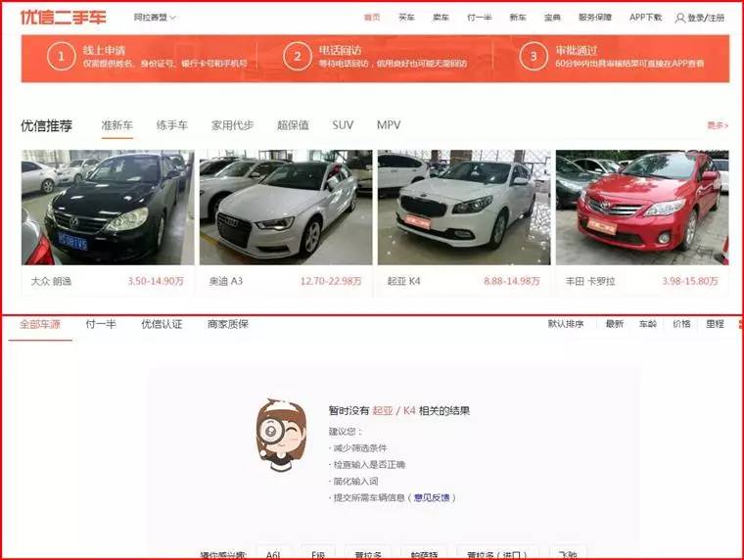Click the step 1 circle for 线上申请
Viewport: 744px width, 560px height.
point(62,57)
